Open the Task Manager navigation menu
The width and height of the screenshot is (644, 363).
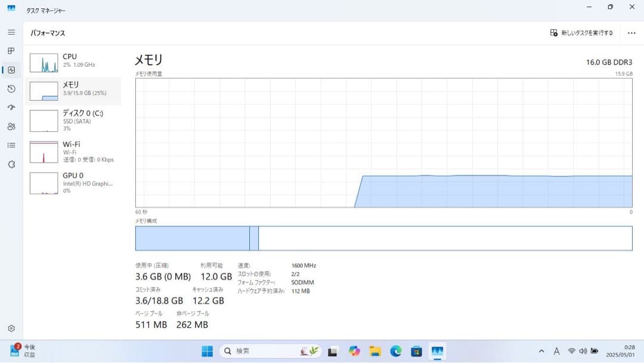[x=11, y=32]
